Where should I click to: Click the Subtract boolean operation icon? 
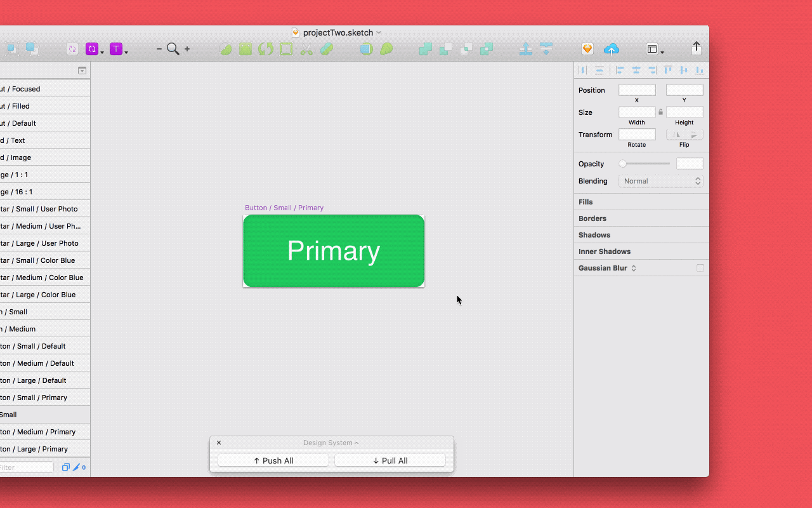[x=446, y=49]
